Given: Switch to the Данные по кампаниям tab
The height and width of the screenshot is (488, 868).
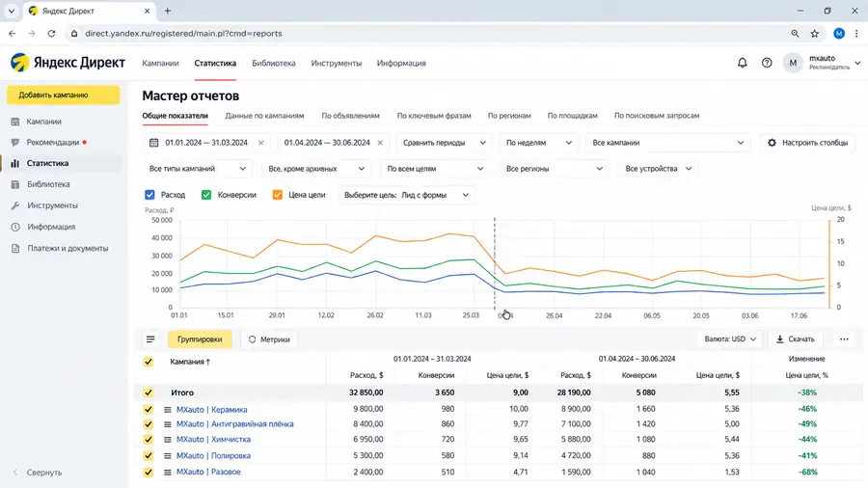Looking at the screenshot, I should coord(264,116).
